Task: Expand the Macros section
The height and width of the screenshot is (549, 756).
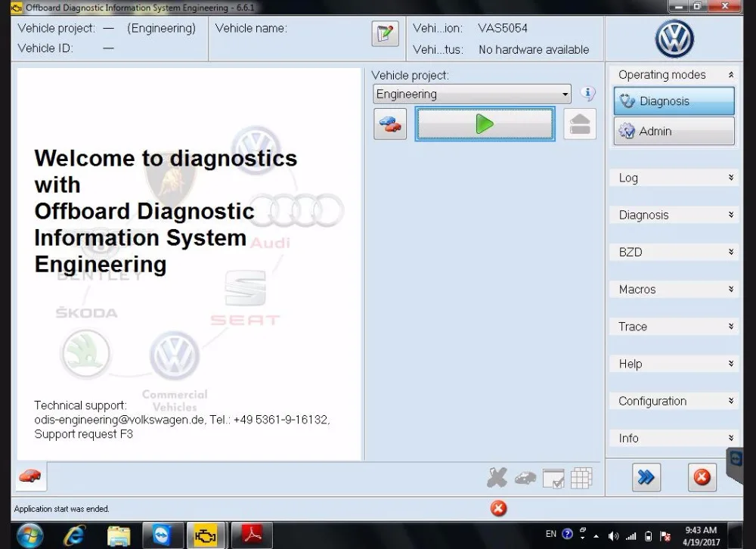Action: tap(674, 290)
